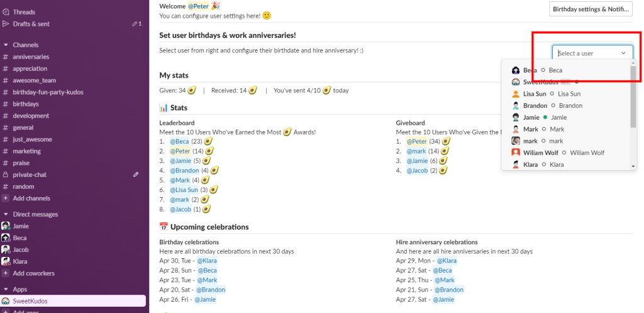Open the Threads view icon
The width and height of the screenshot is (644, 313).
click(x=6, y=12)
